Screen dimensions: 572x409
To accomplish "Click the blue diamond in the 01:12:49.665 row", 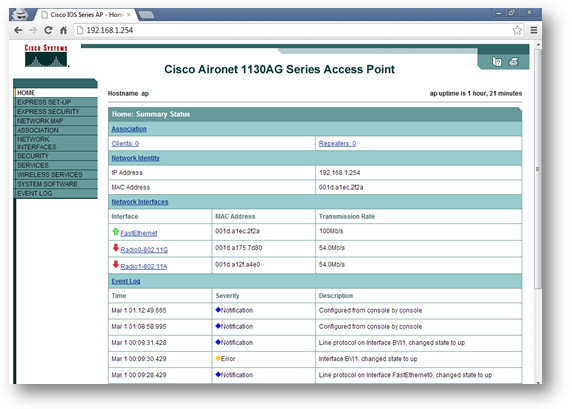I will coord(218,310).
